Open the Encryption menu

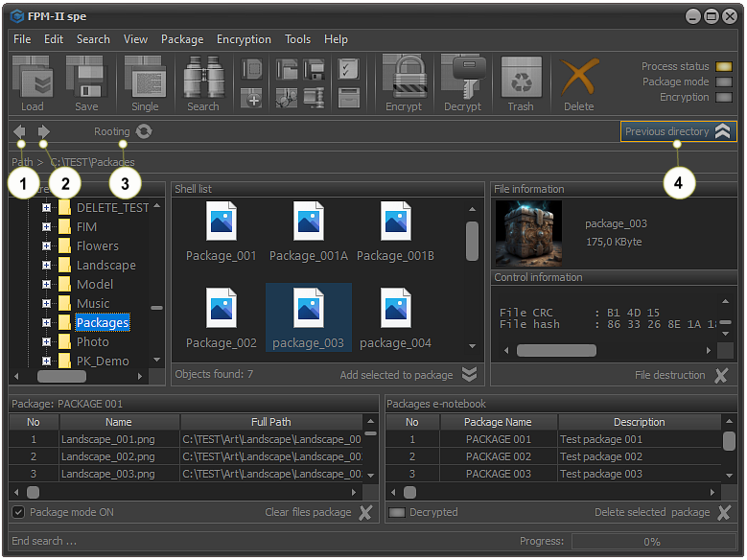pyautogui.click(x=244, y=39)
